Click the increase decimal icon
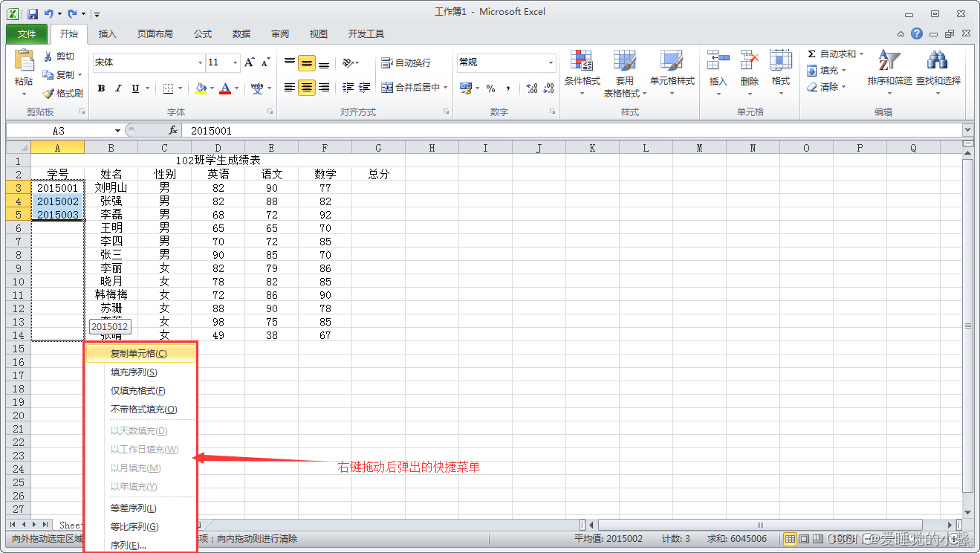The image size is (980, 553). point(532,88)
